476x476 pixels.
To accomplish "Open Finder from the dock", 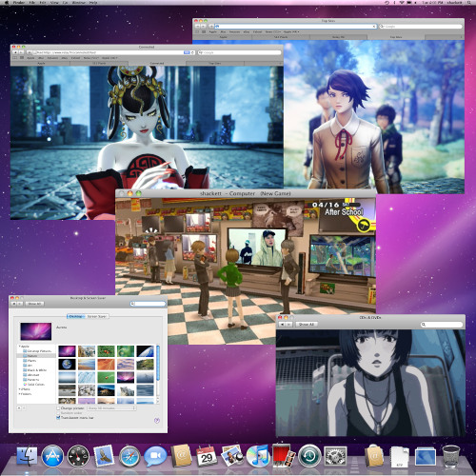I will 27,456.
